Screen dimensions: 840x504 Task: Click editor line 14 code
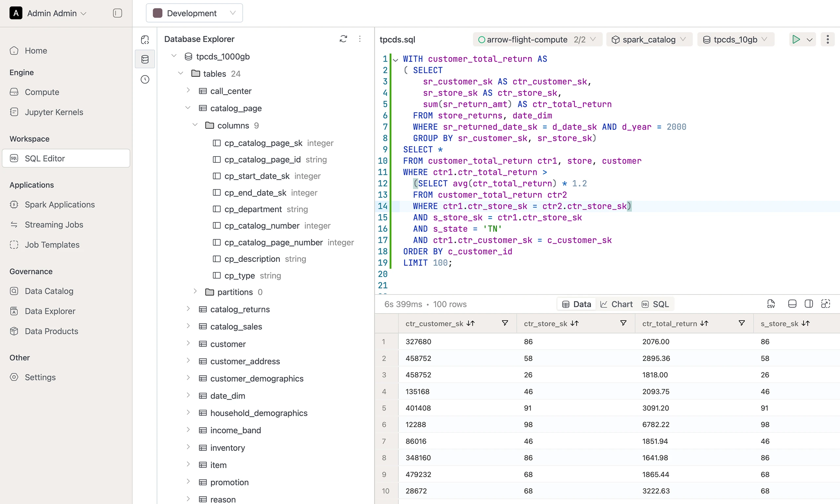(x=521, y=206)
